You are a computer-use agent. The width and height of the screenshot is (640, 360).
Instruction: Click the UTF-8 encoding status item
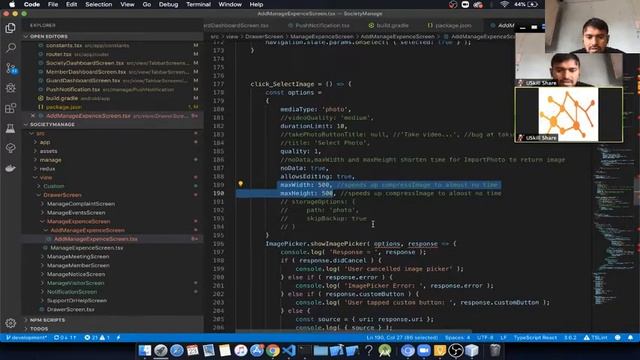tap(485, 338)
